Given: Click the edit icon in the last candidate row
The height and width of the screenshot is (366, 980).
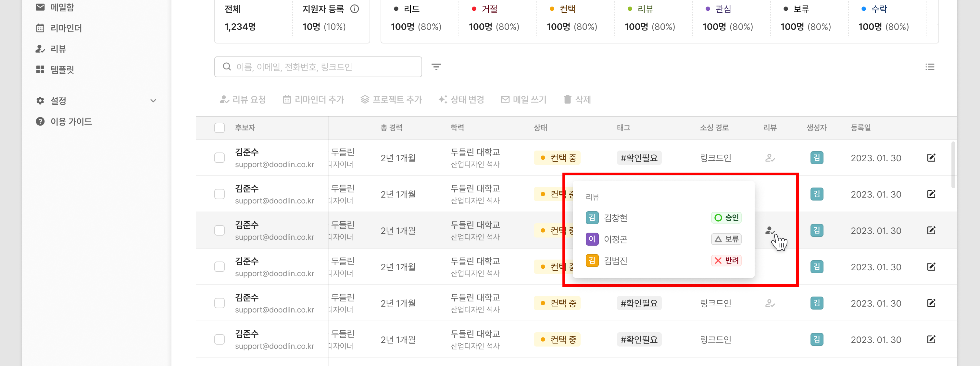Looking at the screenshot, I should 931,339.
